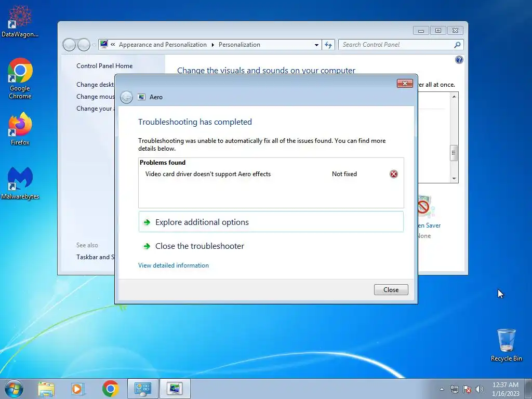Close the Aero dialog with the red X
This screenshot has height=399, width=532.
click(x=405, y=84)
